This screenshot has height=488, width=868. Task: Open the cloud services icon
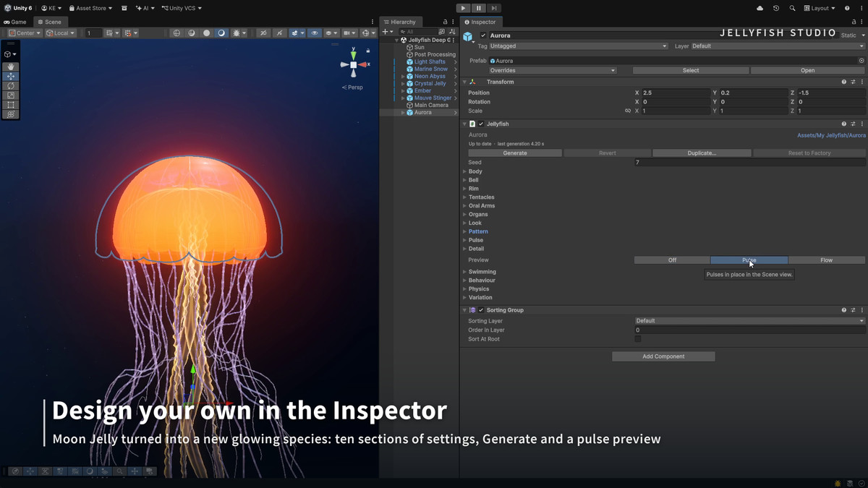pyautogui.click(x=759, y=8)
